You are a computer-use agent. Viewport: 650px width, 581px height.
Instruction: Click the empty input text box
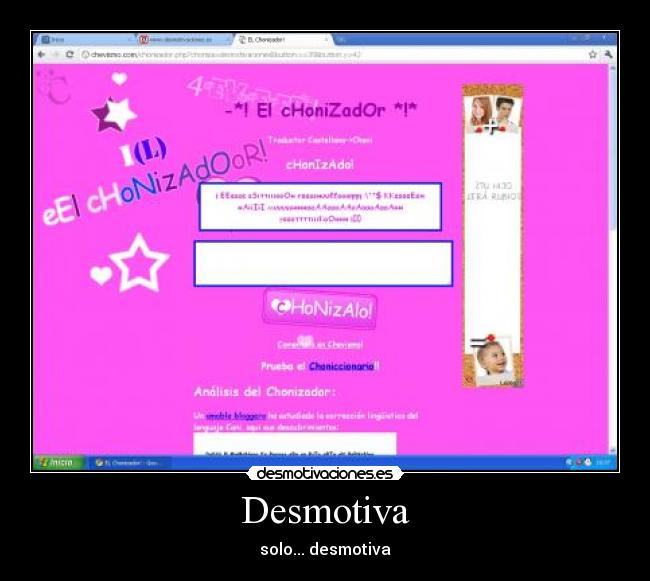(323, 263)
